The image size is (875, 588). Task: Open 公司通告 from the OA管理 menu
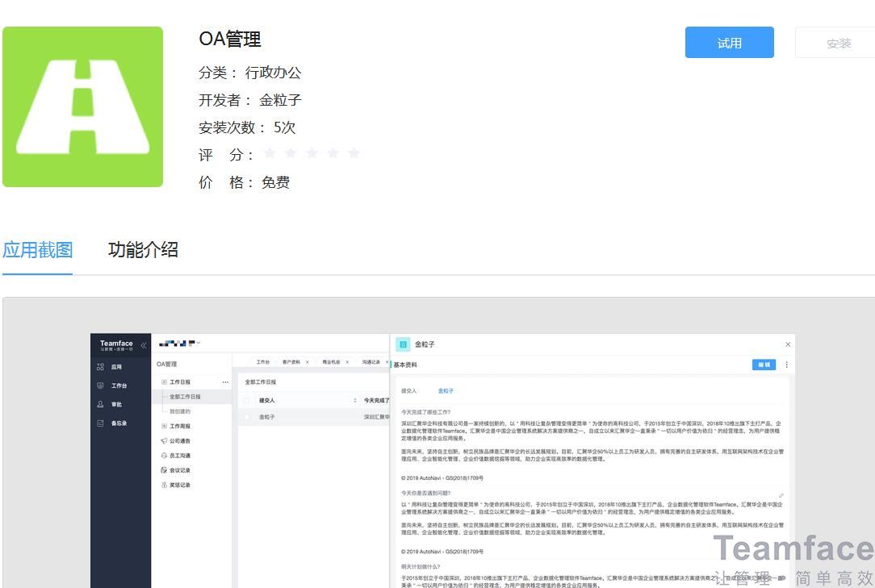tap(178, 441)
